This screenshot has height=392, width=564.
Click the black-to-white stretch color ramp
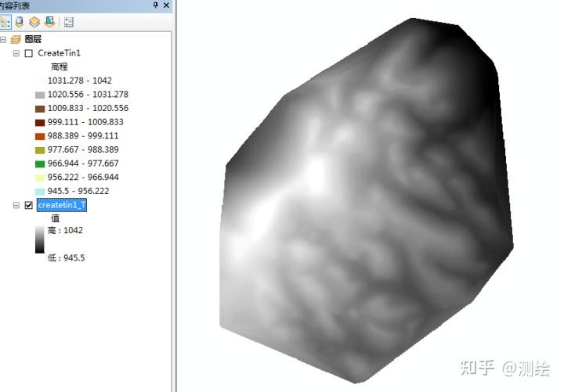tap(40, 239)
